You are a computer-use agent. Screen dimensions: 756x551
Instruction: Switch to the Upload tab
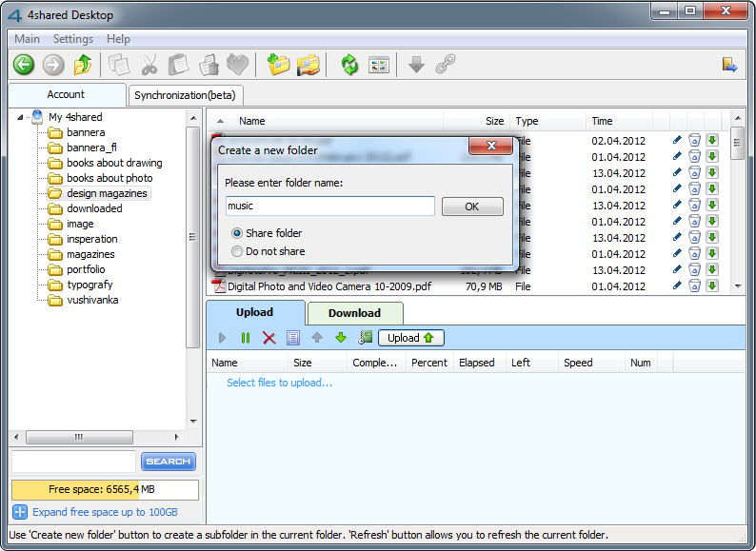[x=255, y=312]
